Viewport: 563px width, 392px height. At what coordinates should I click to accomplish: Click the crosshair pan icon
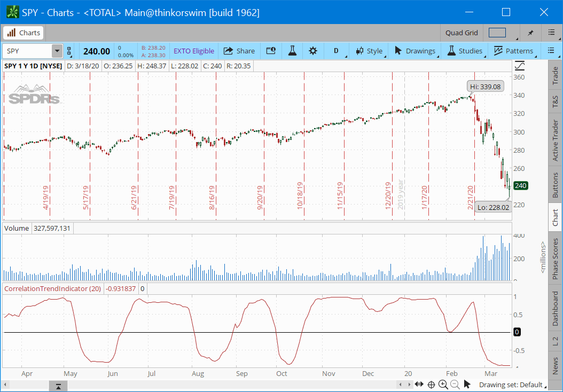pyautogui.click(x=431, y=385)
